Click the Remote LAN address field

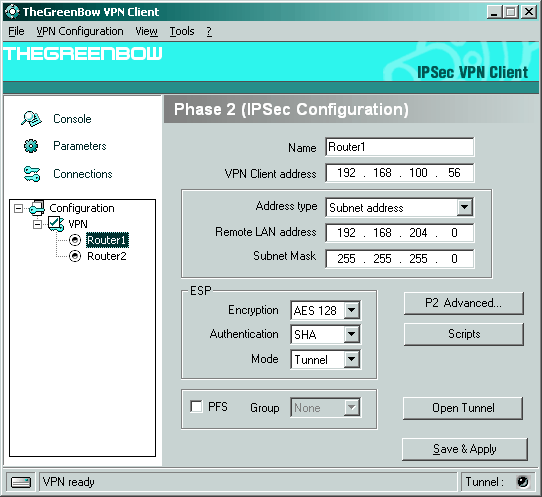click(x=400, y=233)
